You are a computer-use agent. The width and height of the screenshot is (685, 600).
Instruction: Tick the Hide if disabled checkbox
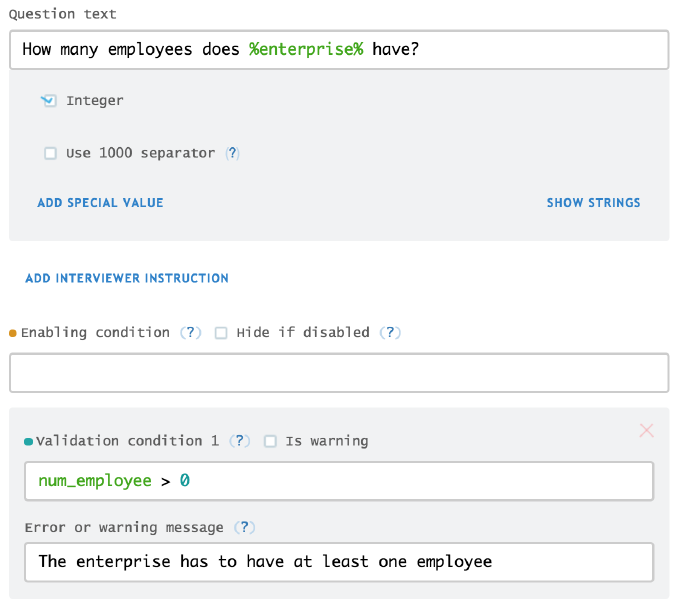[221, 333]
